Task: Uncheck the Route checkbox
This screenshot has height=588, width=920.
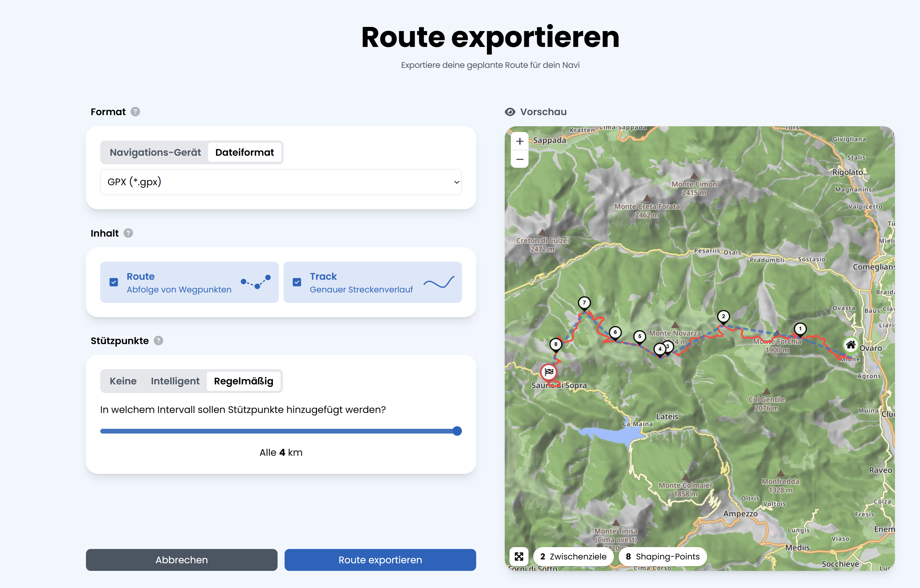Action: pos(114,282)
